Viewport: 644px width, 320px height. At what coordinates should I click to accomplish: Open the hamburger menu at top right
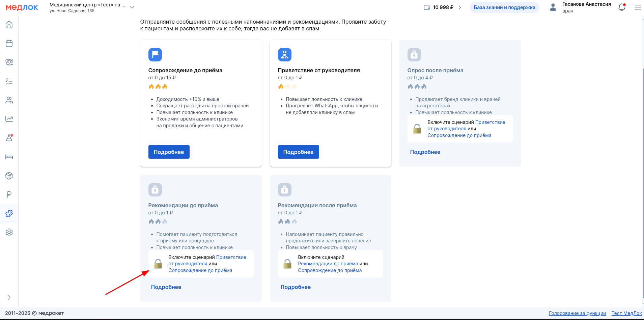tap(638, 7)
